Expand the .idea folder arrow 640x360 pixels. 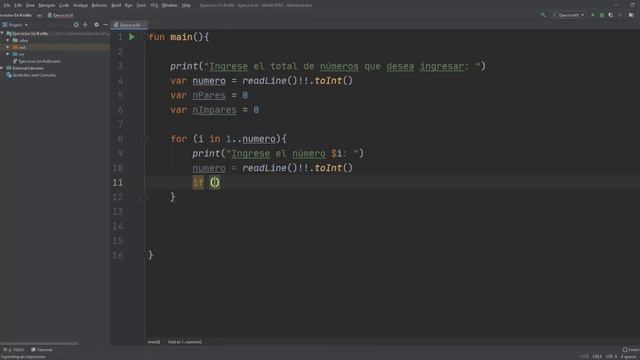pos(7,40)
